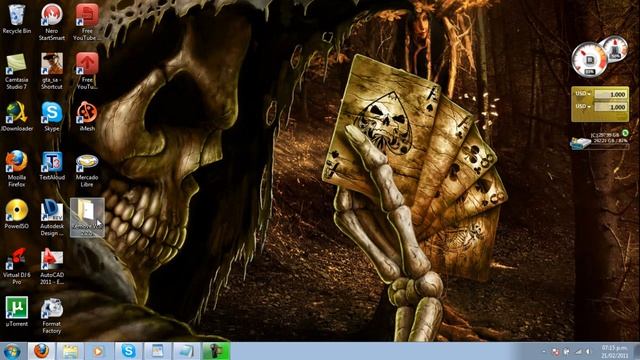The image size is (640, 360).
Task: Open Windows Media Player from the taskbar
Action: [98, 351]
